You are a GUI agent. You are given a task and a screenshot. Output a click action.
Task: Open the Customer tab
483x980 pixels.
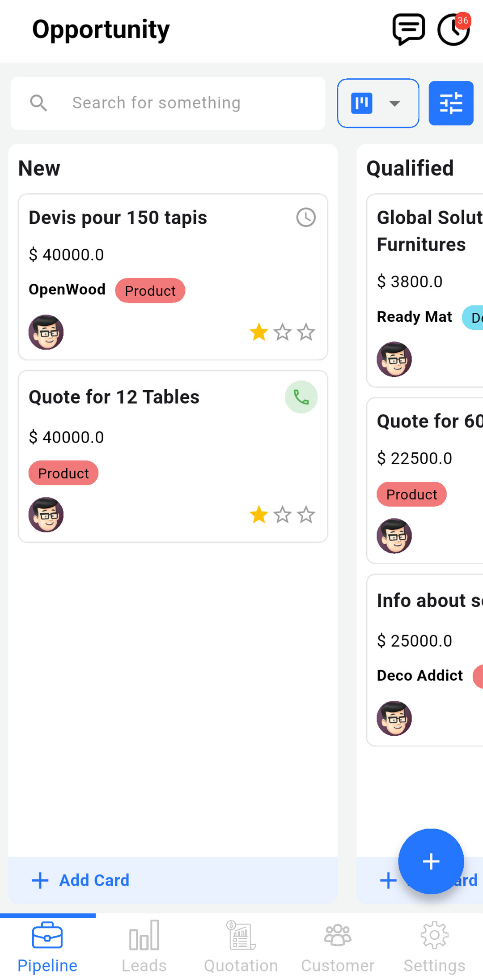click(x=338, y=947)
